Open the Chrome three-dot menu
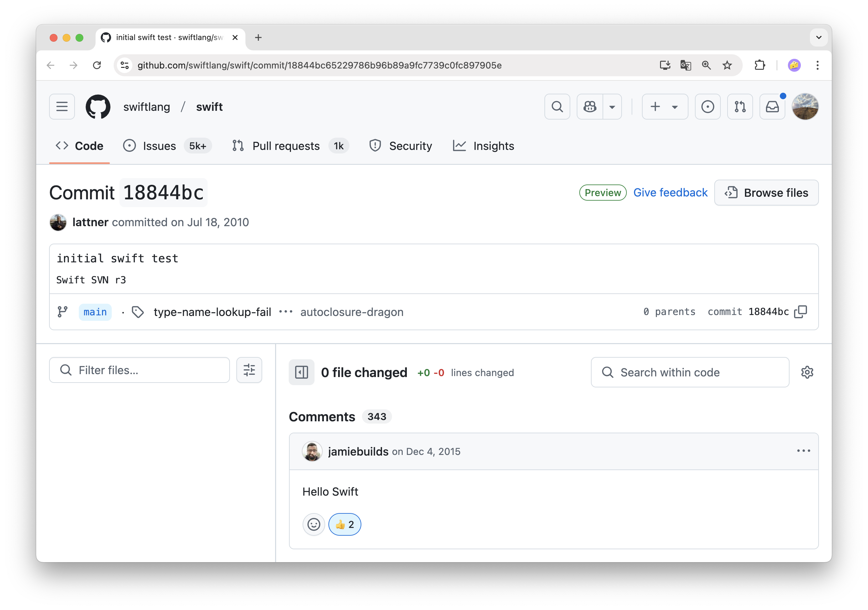 pyautogui.click(x=818, y=65)
